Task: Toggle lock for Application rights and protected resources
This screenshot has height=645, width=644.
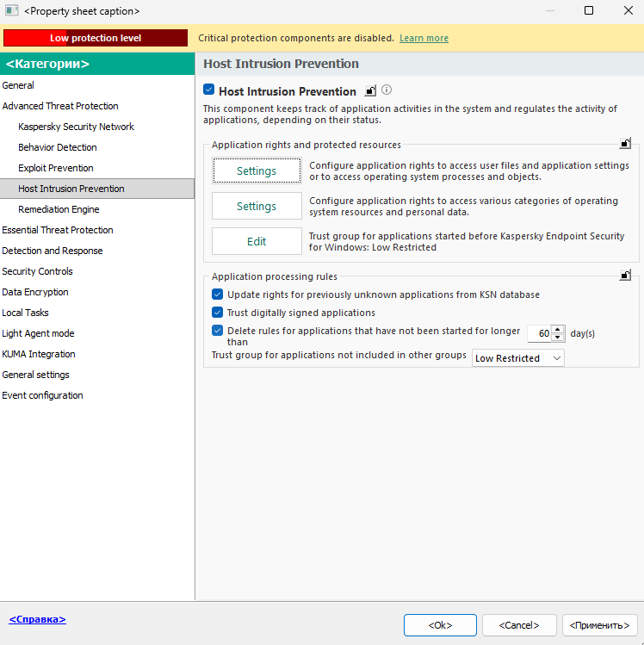Action: click(x=625, y=144)
